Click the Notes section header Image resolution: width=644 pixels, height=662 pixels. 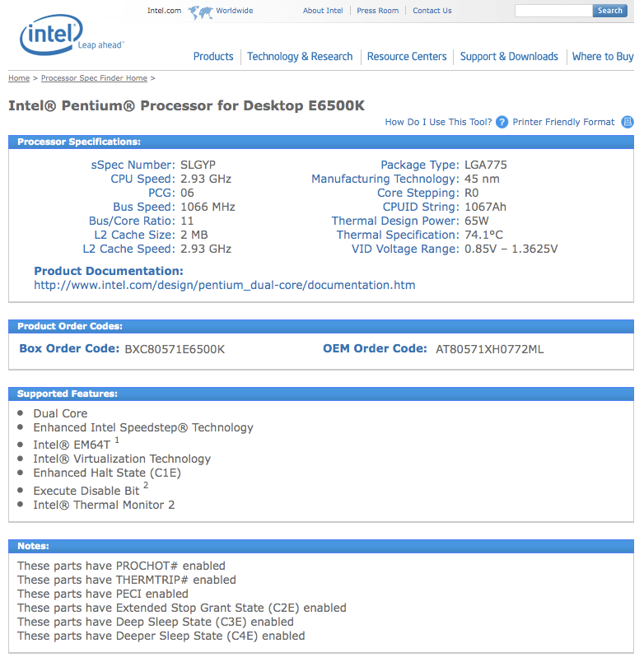(x=321, y=547)
